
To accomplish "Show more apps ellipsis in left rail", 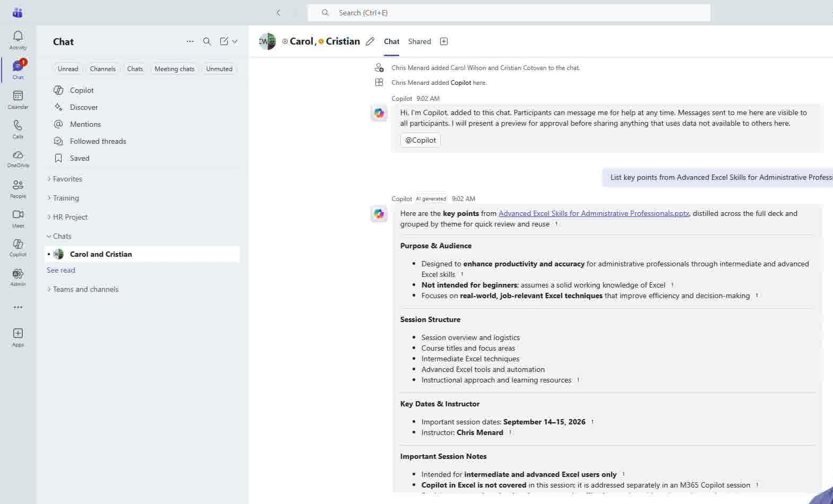I will (18, 307).
